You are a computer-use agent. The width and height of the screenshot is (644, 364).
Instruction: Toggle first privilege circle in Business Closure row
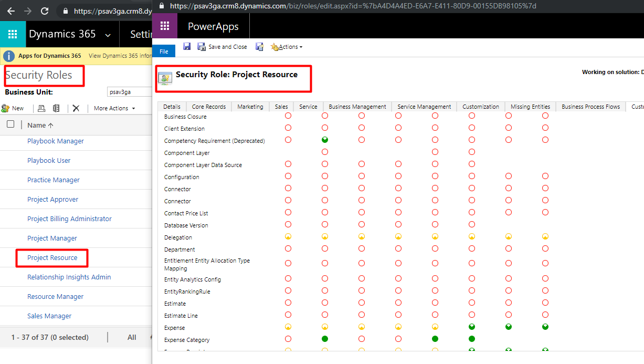pyautogui.click(x=288, y=116)
